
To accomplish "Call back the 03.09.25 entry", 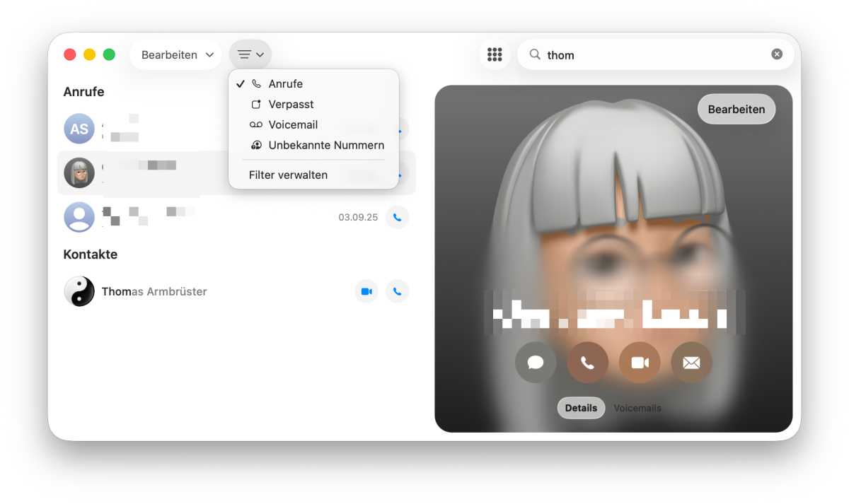I will [397, 218].
